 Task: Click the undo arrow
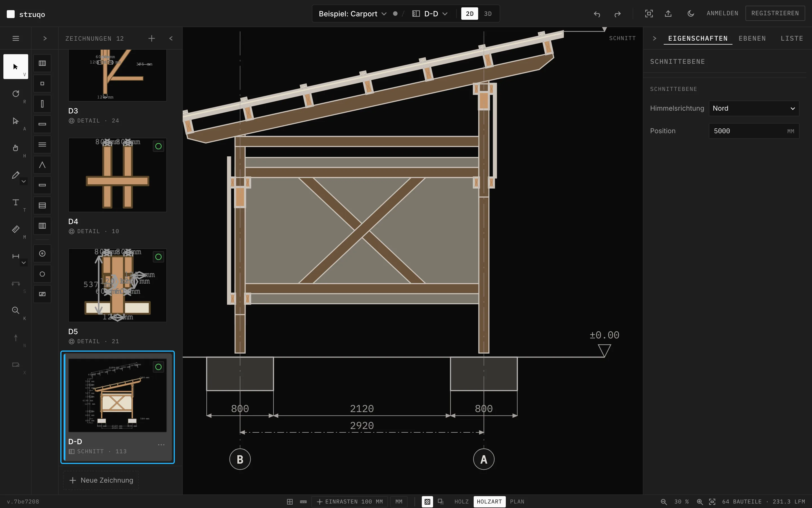click(x=597, y=14)
